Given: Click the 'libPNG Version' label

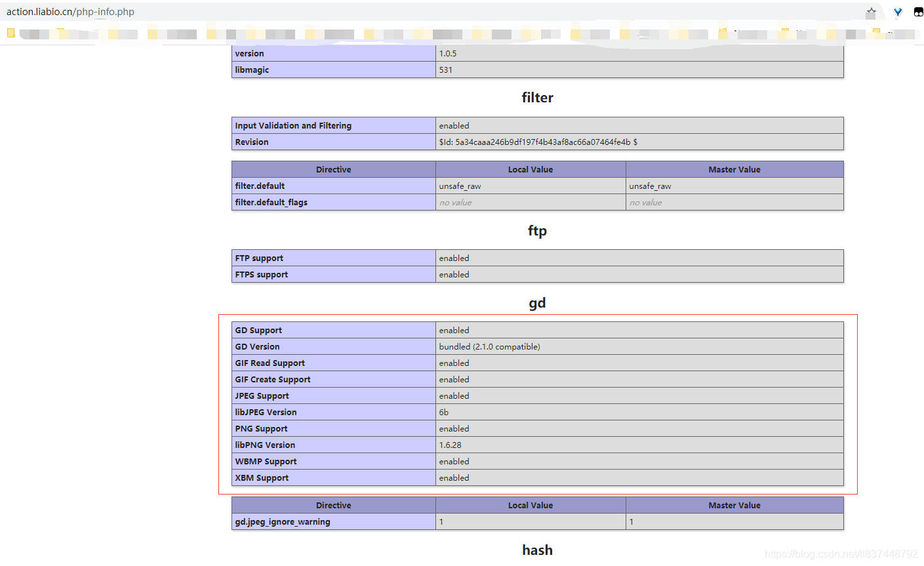Looking at the screenshot, I should [x=265, y=445].
